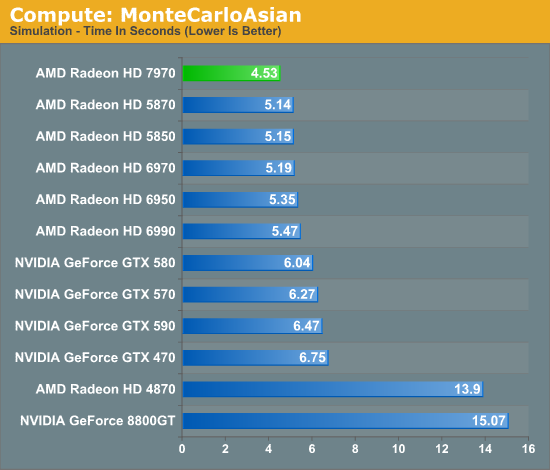The image size is (550, 470).
Task: Click the "AMD Radeon HD 7970" label
Action: (106, 73)
